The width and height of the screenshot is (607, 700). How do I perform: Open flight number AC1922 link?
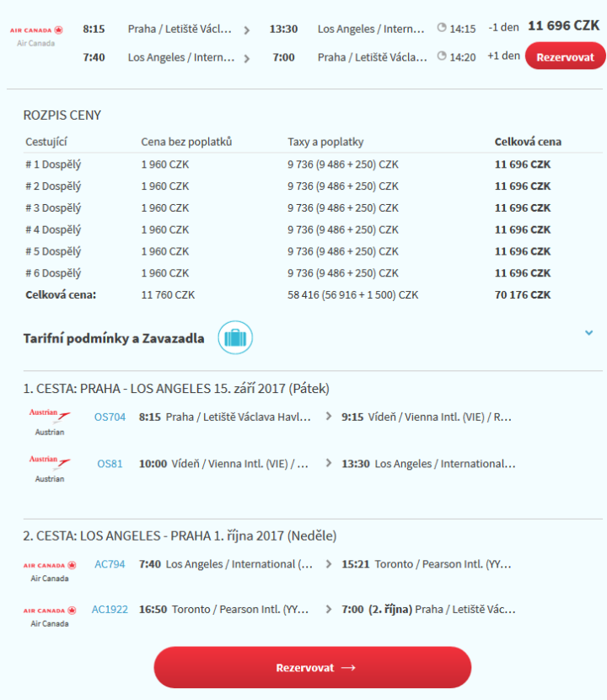pos(110,609)
